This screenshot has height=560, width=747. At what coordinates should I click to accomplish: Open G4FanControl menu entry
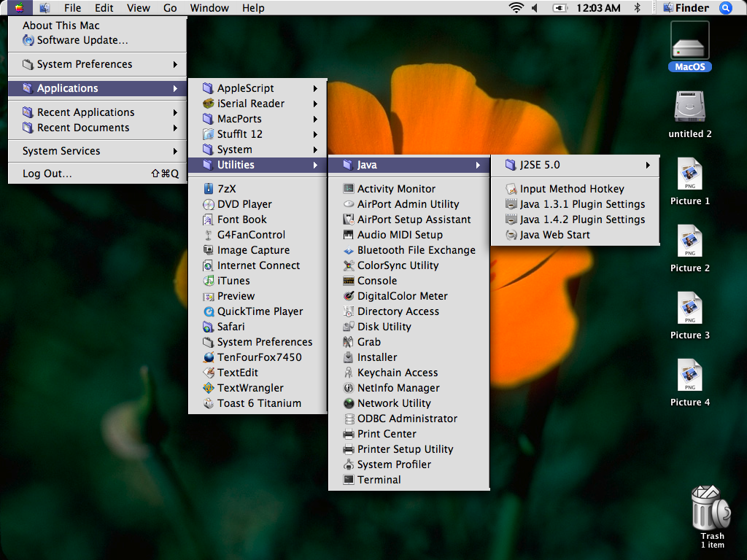coord(258,234)
